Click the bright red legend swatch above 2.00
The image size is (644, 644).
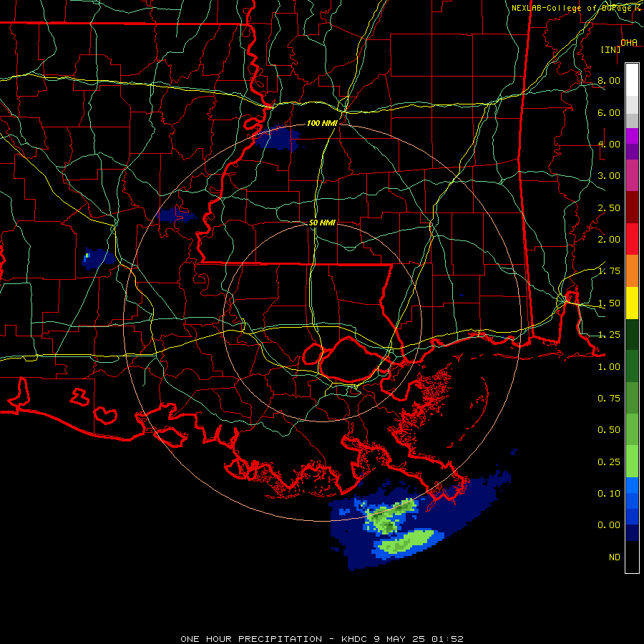coord(632,239)
